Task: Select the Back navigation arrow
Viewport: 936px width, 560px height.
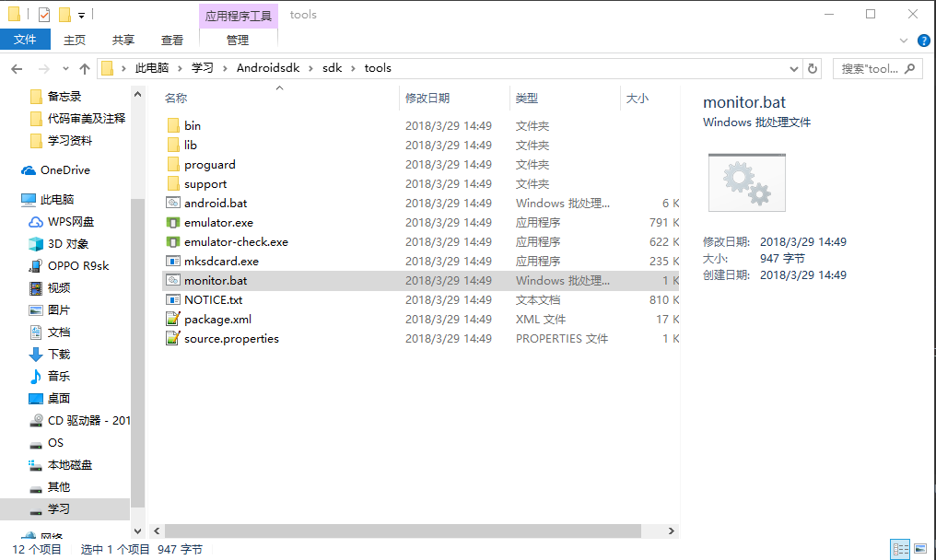Action: pyautogui.click(x=17, y=68)
